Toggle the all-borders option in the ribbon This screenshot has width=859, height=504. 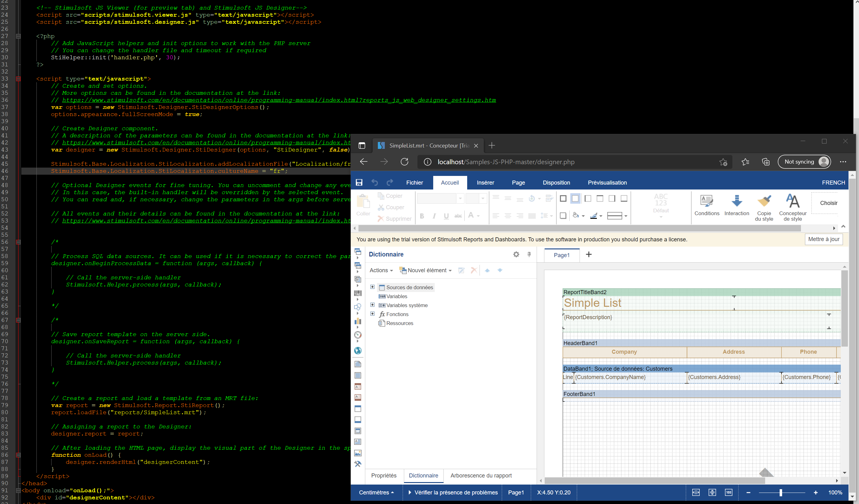[x=563, y=198]
